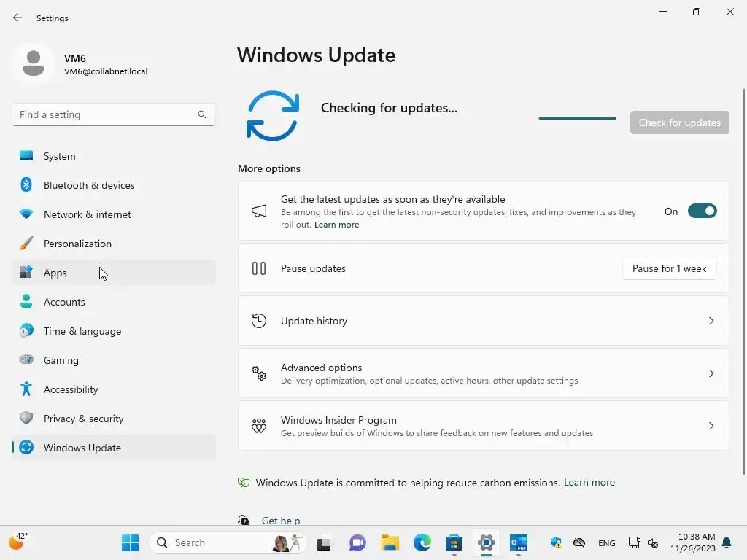The width and height of the screenshot is (747, 560).
Task: Open Microsoft Store from the taskbar
Action: click(x=454, y=542)
